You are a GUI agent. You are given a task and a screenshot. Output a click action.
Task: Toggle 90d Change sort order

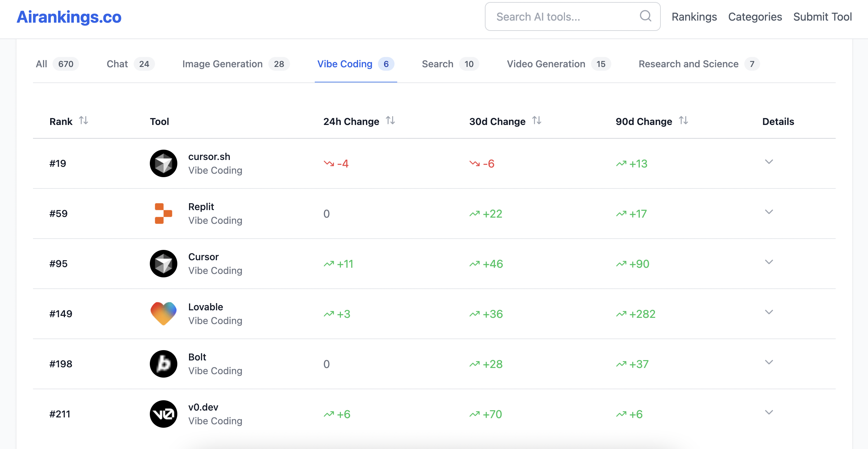click(683, 121)
